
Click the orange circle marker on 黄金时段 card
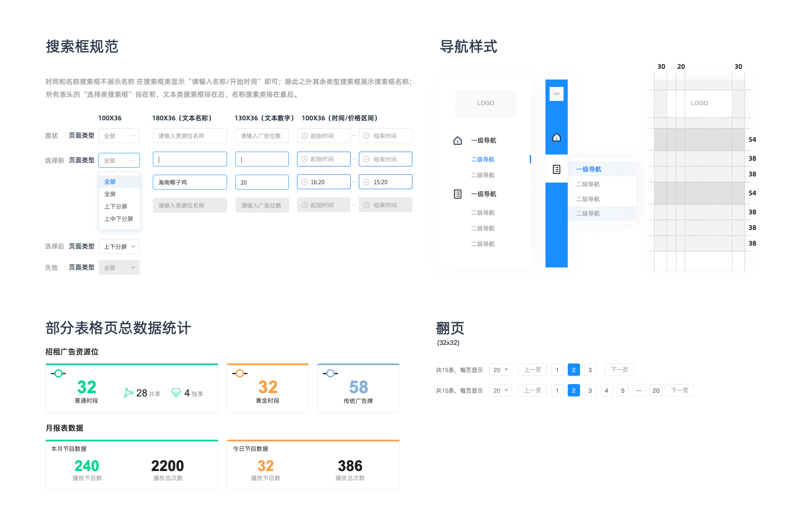pos(240,373)
